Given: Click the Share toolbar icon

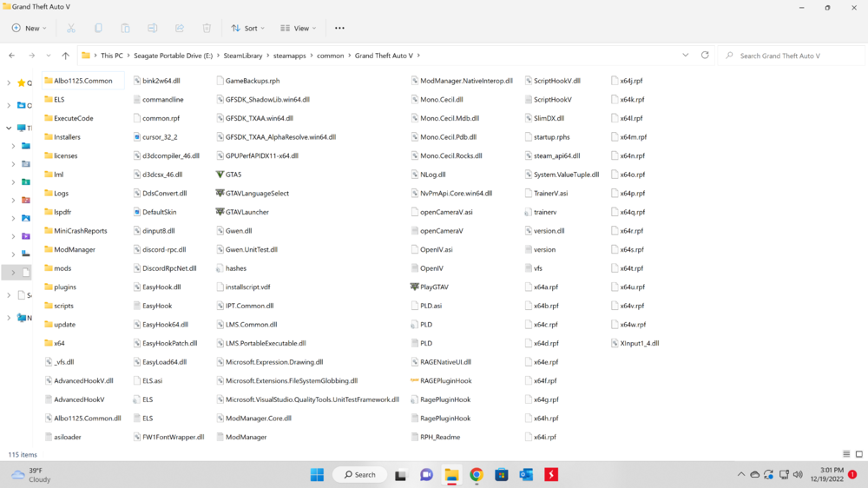Looking at the screenshot, I should point(180,29).
